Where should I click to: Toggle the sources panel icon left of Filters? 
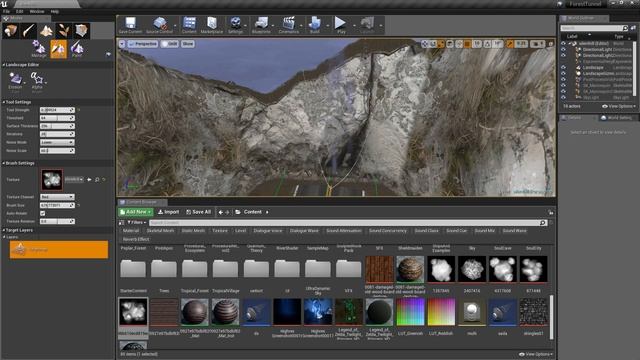point(121,223)
